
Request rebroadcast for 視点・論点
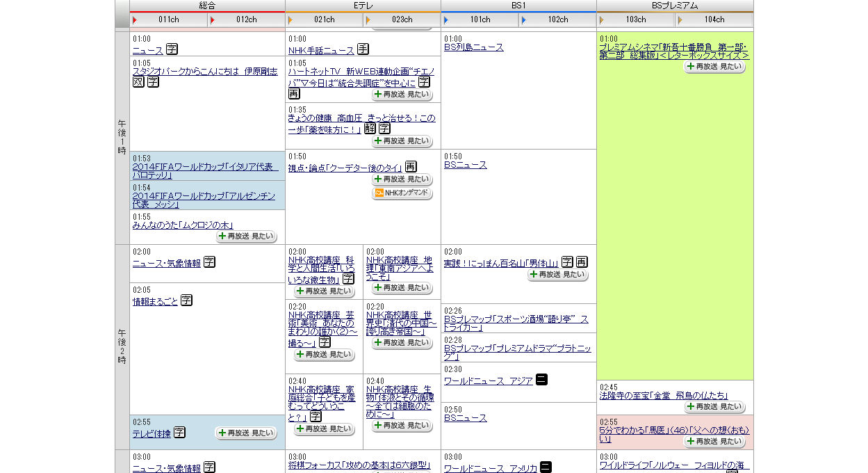[x=402, y=179]
